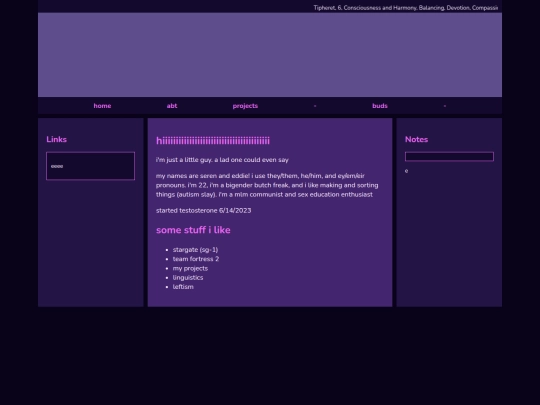Click the dash link after buds

[x=445, y=106]
